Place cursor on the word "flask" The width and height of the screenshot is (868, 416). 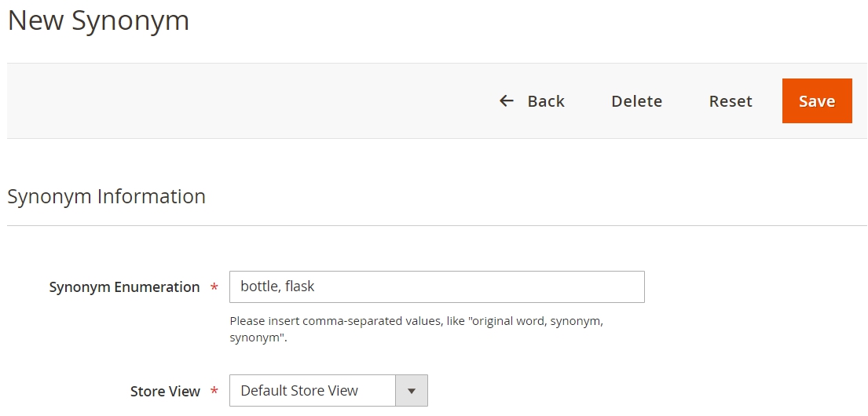pos(299,286)
